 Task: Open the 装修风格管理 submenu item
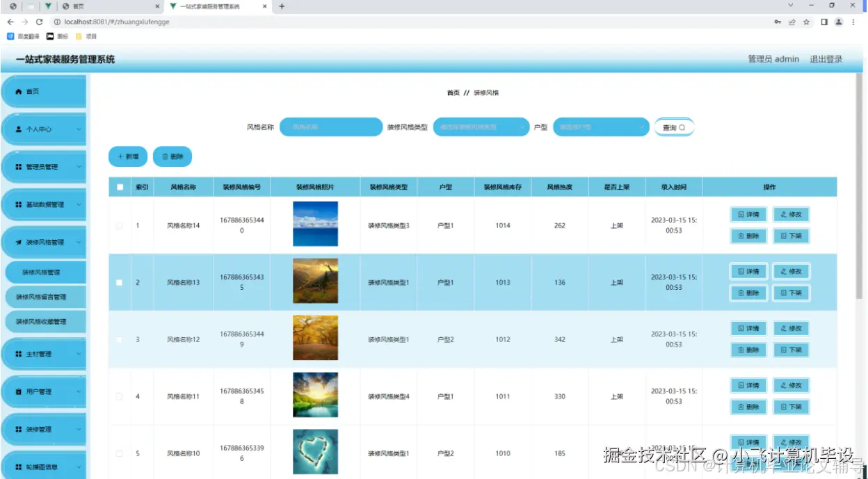45,273
